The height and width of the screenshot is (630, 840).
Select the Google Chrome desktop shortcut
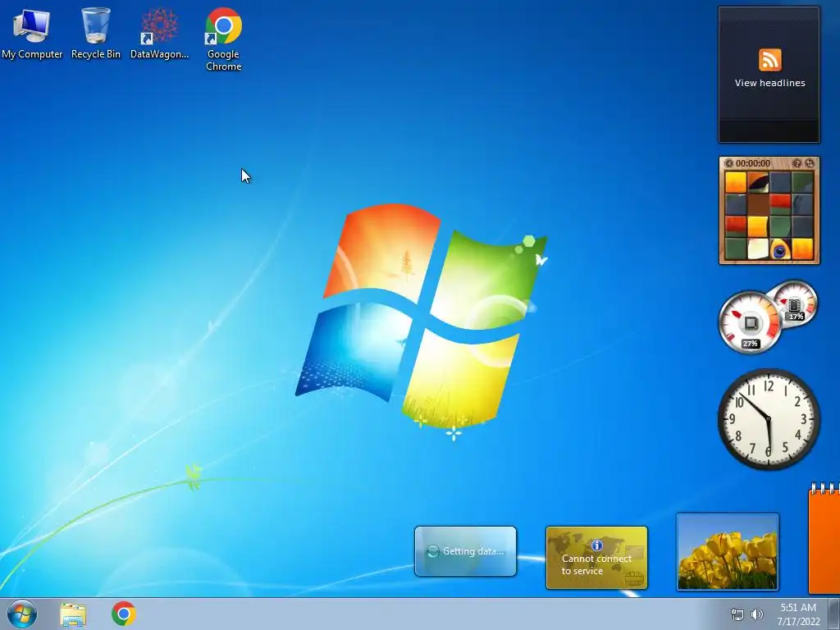(x=223, y=39)
